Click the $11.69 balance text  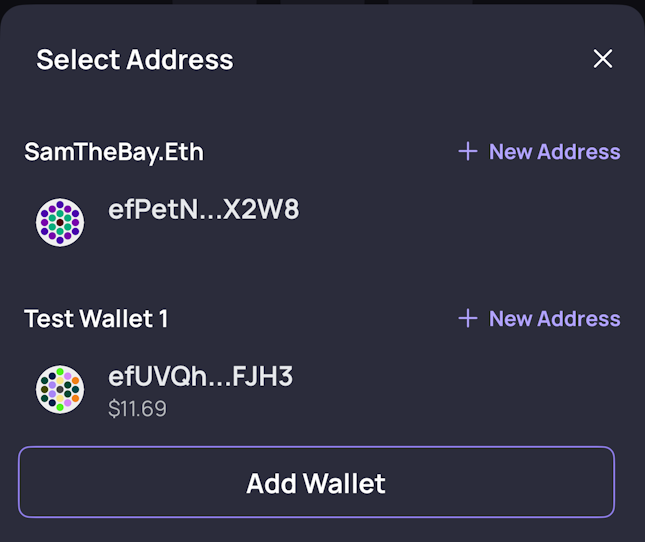(x=137, y=409)
